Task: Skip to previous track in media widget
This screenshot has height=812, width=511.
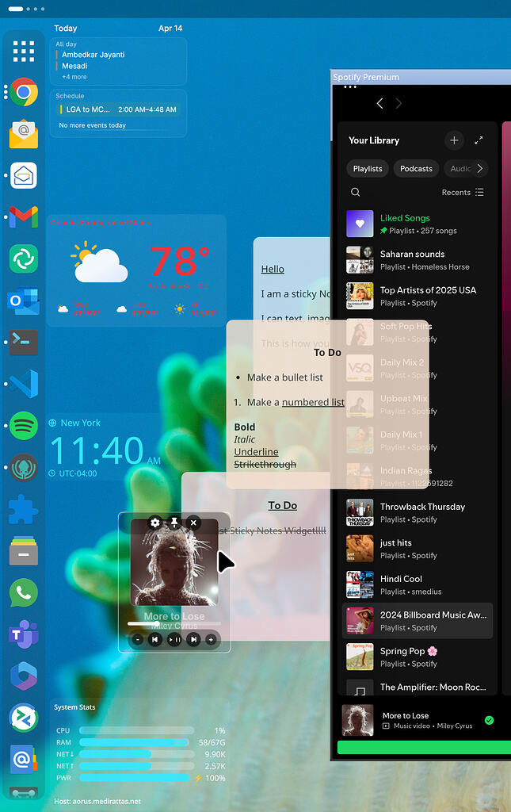Action: [x=154, y=640]
